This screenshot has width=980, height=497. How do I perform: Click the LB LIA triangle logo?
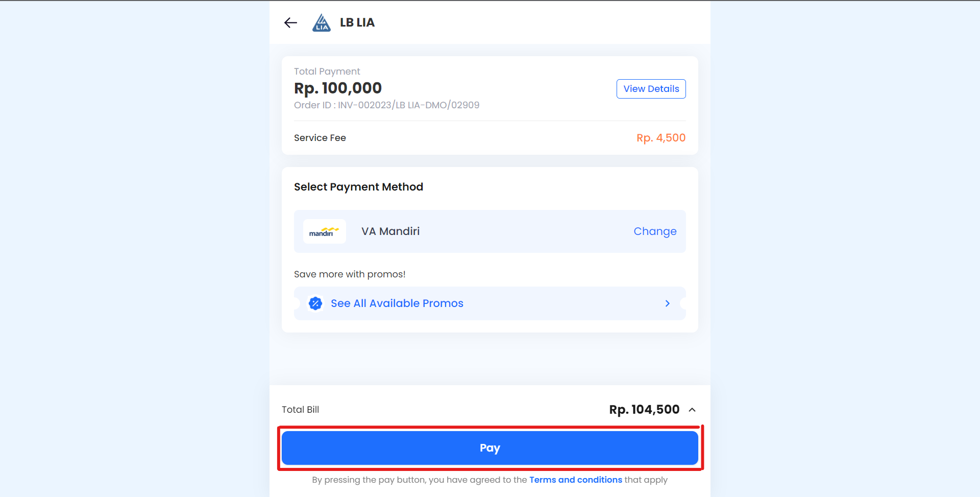(x=321, y=23)
